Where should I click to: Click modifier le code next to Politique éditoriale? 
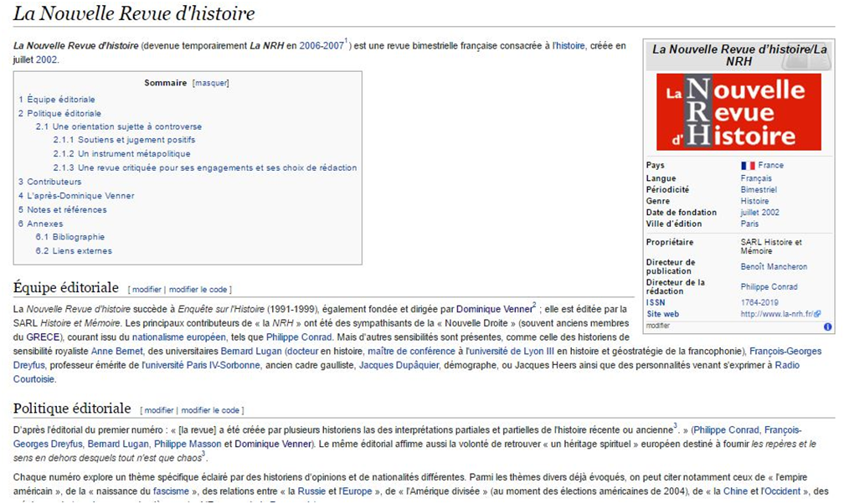pos(210,410)
